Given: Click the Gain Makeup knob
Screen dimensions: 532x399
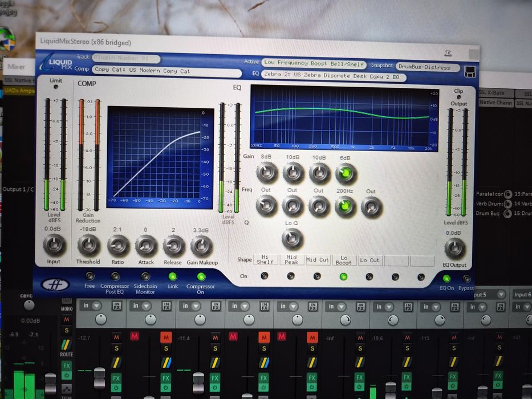Looking at the screenshot, I should coord(201,246).
